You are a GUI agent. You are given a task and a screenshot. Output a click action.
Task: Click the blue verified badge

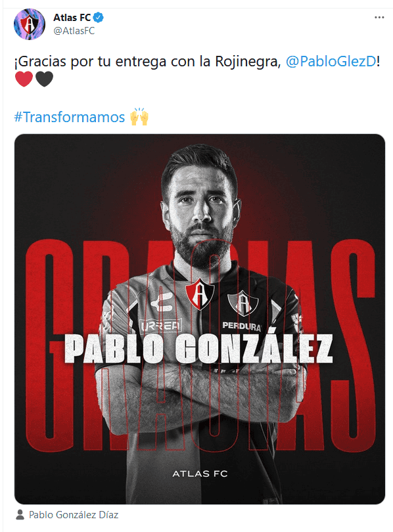[x=99, y=17]
